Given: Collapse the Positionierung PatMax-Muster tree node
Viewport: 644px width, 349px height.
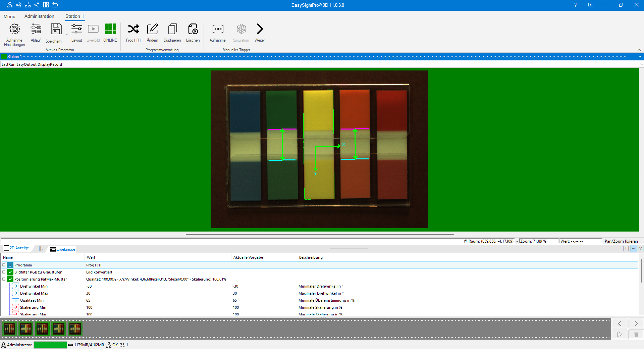Looking at the screenshot, I should (x=4, y=279).
